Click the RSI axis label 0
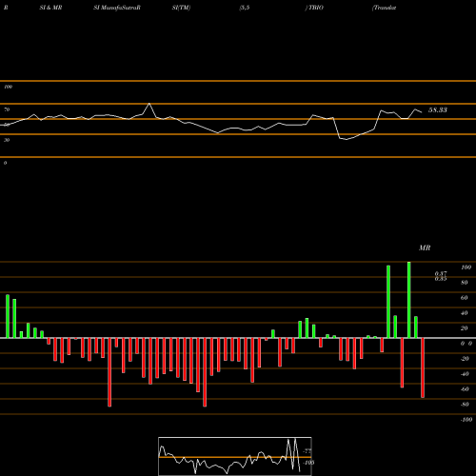Screen dimensions: 476x476 point(6,163)
